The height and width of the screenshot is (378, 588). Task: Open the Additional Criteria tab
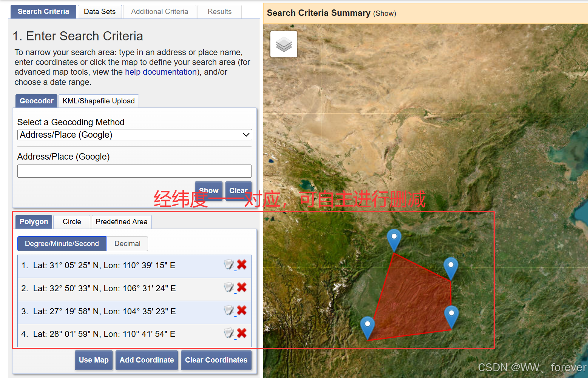(x=160, y=12)
